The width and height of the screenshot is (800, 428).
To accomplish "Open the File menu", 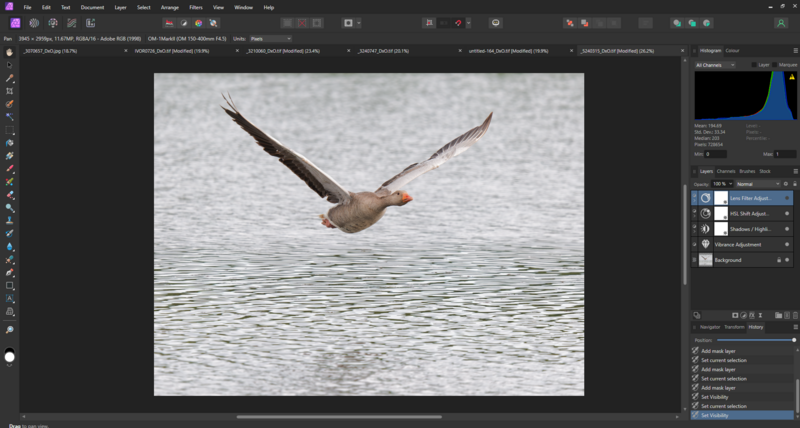I will [27, 8].
